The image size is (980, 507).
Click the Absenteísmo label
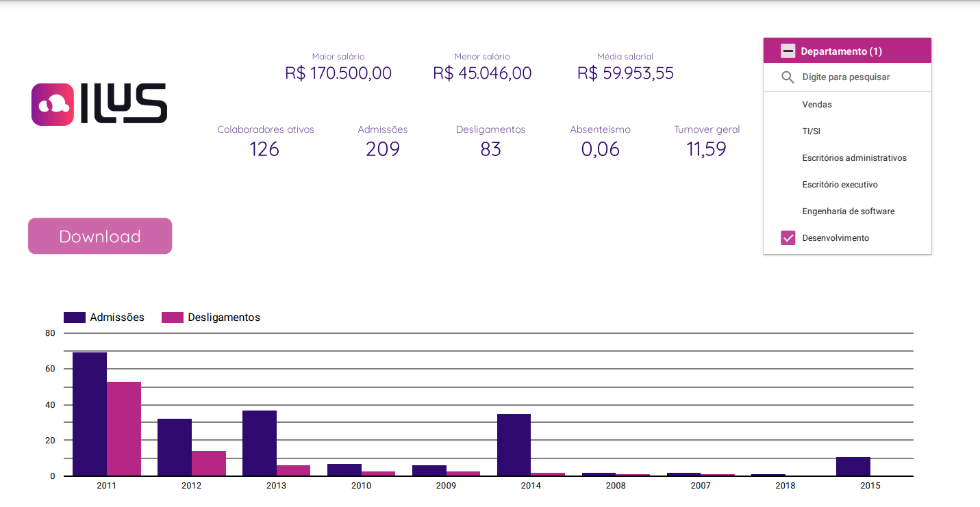(x=600, y=129)
